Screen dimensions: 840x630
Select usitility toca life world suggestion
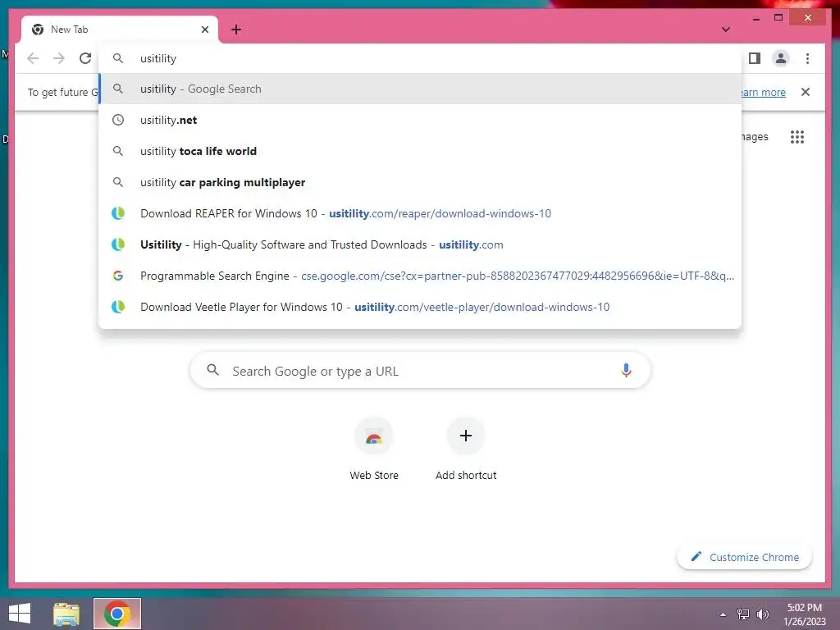tap(420, 151)
